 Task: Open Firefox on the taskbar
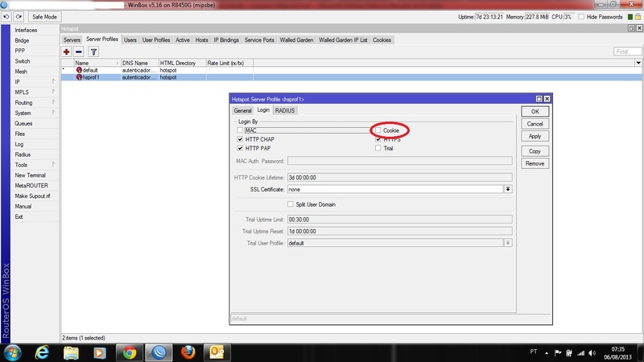188,352
